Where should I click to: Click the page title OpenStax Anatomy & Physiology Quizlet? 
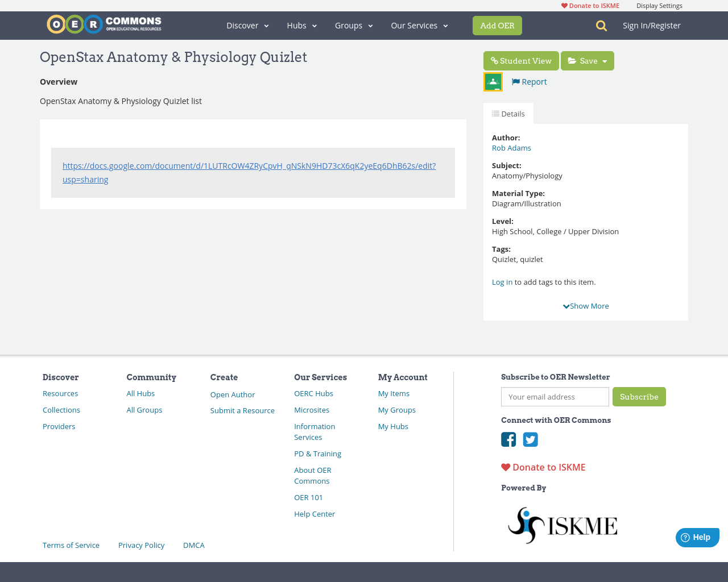[x=173, y=57]
